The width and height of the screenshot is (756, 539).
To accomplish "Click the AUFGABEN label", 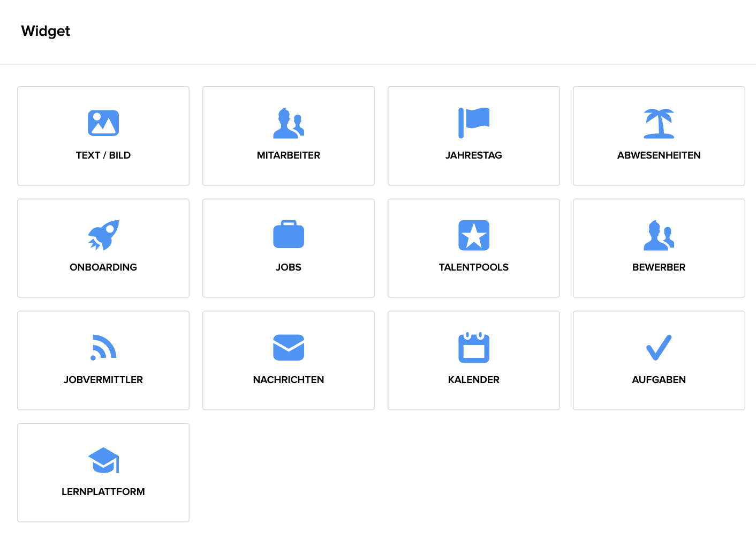I will [x=659, y=380].
